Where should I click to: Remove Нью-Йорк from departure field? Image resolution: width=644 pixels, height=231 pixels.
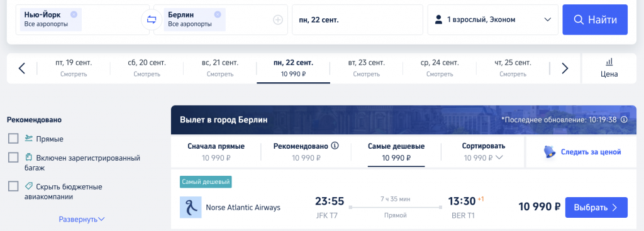tap(74, 14)
